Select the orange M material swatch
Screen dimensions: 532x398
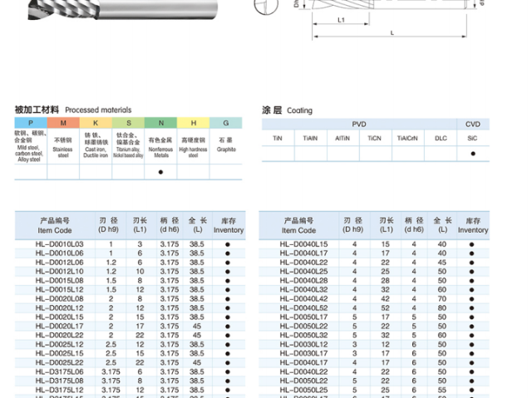click(x=63, y=123)
